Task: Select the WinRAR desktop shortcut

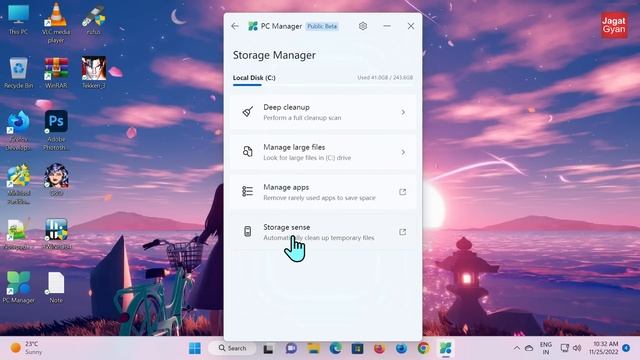Action: point(56,73)
